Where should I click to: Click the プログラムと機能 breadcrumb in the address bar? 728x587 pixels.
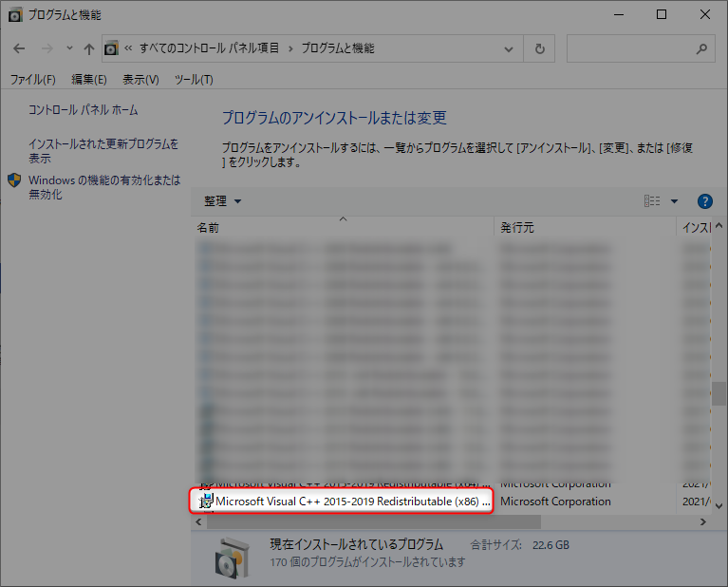tap(338, 47)
